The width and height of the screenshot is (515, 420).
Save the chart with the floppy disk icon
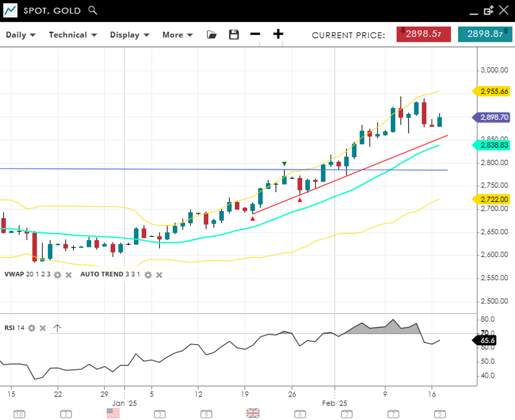click(234, 35)
